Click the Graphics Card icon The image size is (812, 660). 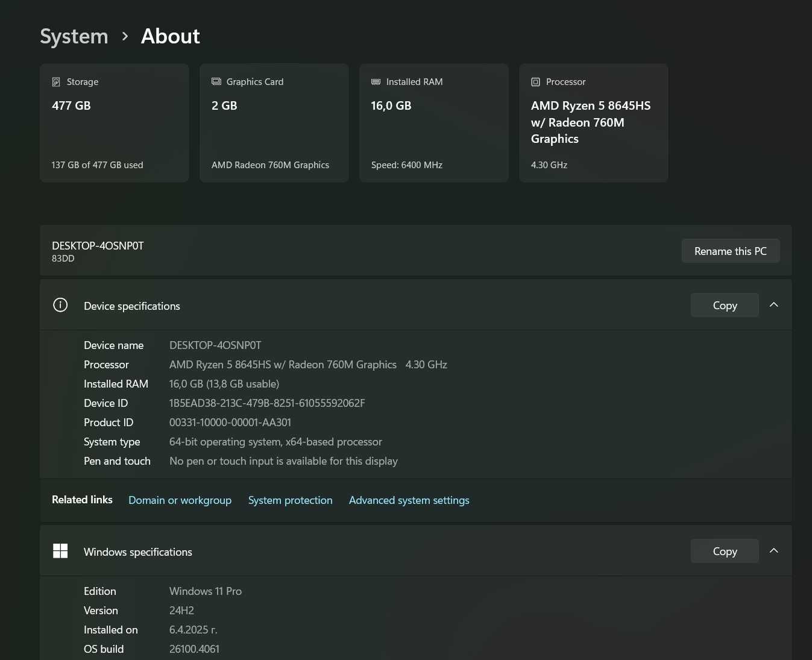(216, 81)
